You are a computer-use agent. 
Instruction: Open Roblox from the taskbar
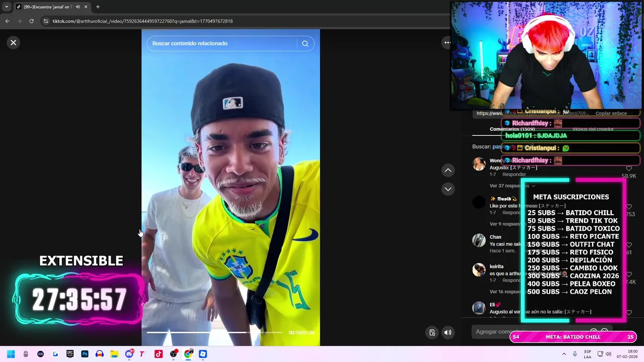(x=203, y=354)
